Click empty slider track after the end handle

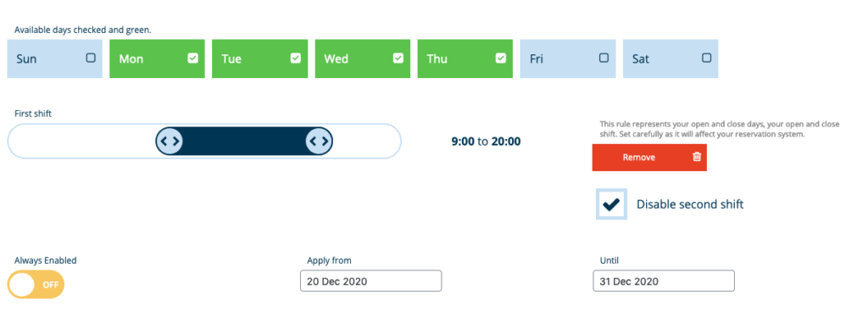366,142
